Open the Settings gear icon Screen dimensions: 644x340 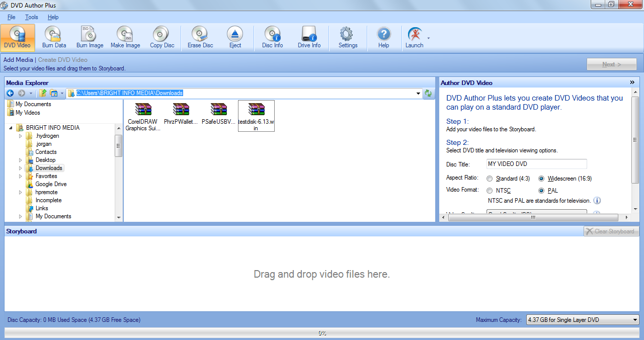[348, 37]
